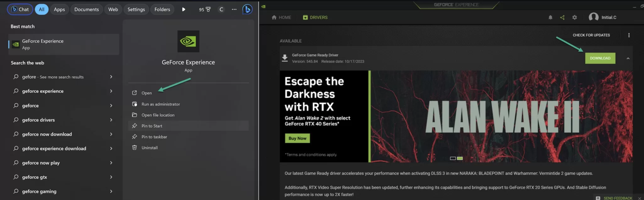Click the GeForce Experience icon in best match
Viewport: 644px width, 200px height.
coord(16,44)
